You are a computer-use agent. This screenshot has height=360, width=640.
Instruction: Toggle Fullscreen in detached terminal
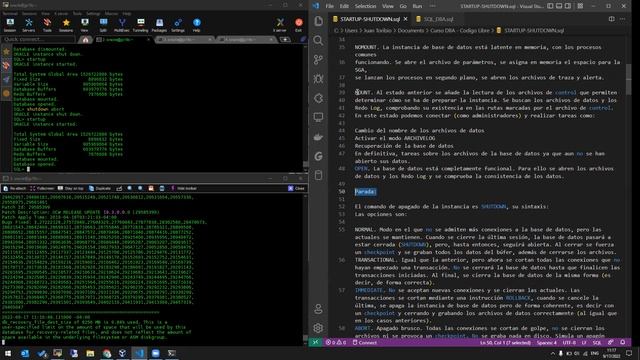(42, 188)
